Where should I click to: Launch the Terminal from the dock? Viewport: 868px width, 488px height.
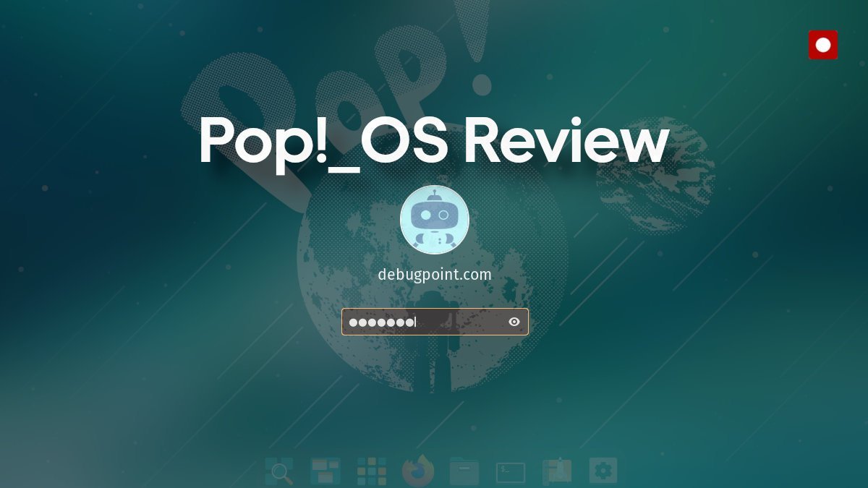pos(511,472)
